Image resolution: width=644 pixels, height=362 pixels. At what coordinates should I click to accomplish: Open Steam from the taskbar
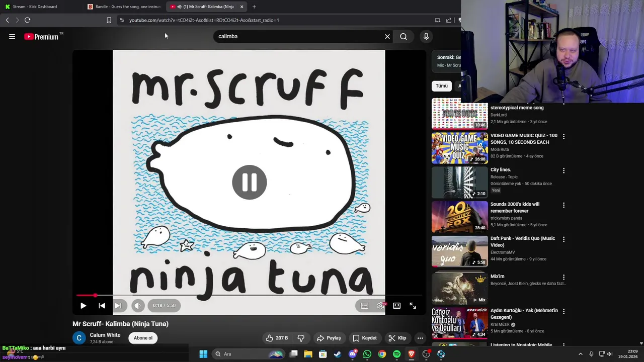click(x=338, y=354)
